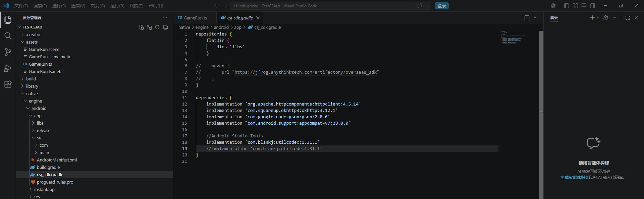Open the Search view in activity bar
Viewport: 644px width, 199px height.
pyautogui.click(x=8, y=36)
